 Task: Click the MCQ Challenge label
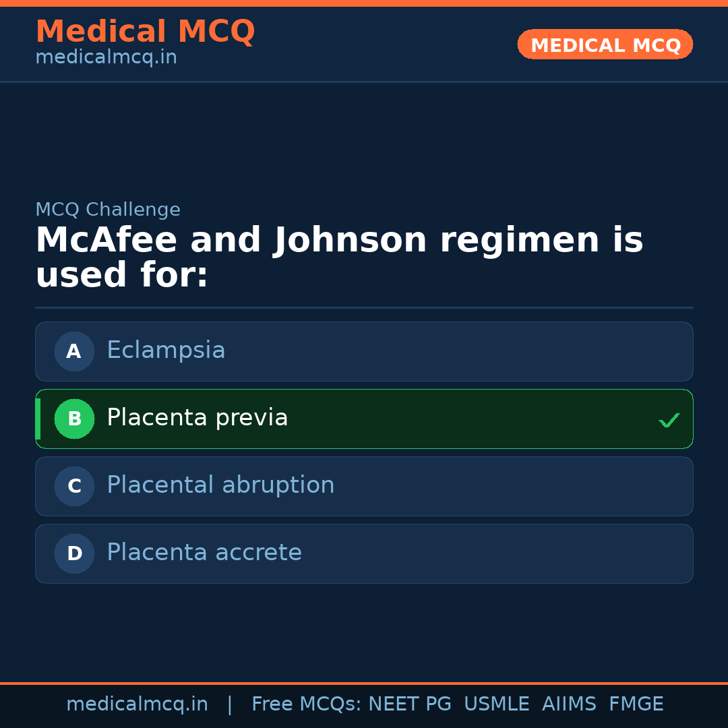pos(108,209)
